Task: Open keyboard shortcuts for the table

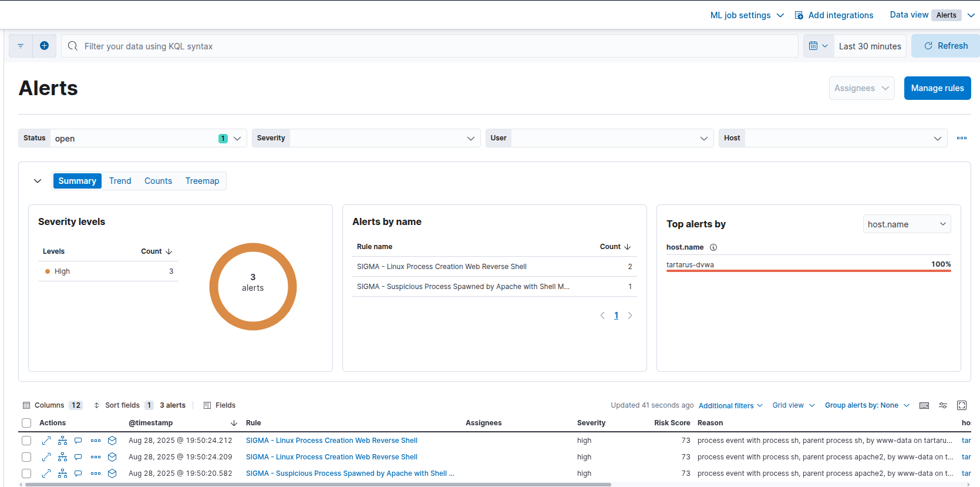Action: pos(924,405)
